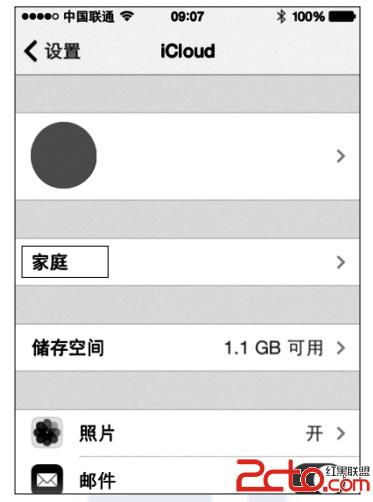Tap the round profile avatar
This screenshot has width=373, height=502.
(x=64, y=155)
